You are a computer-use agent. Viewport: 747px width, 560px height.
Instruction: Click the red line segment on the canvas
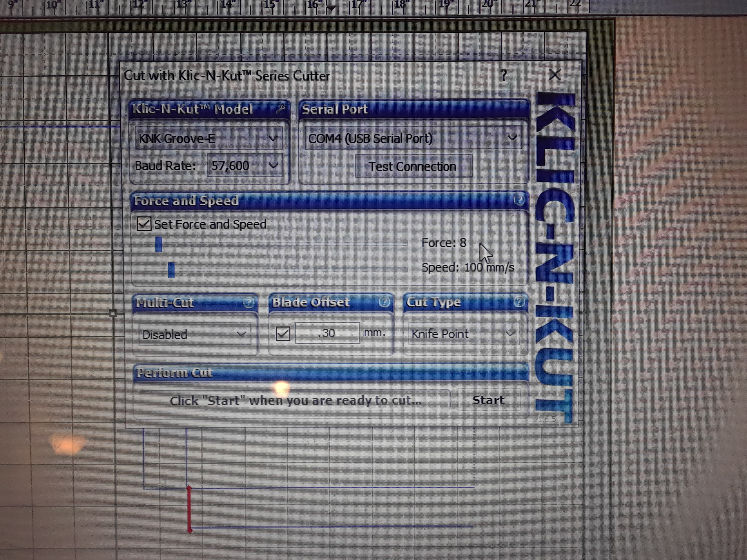pos(189,509)
